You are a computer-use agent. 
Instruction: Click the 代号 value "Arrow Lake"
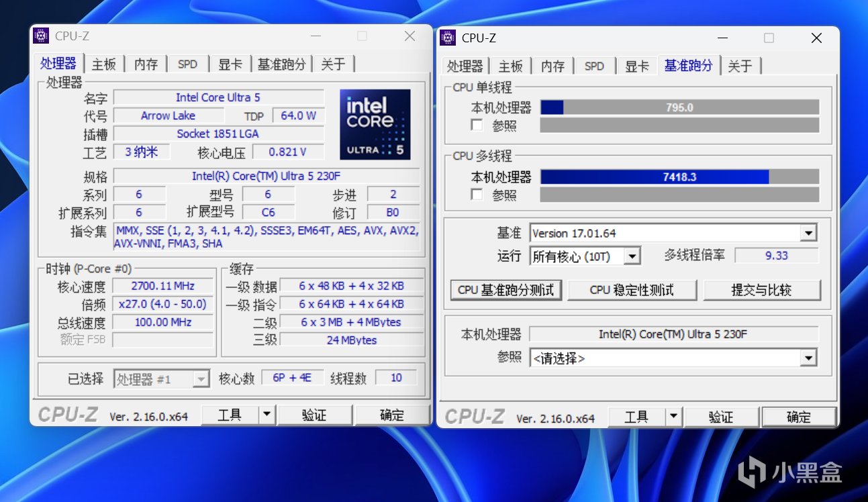tap(168, 115)
